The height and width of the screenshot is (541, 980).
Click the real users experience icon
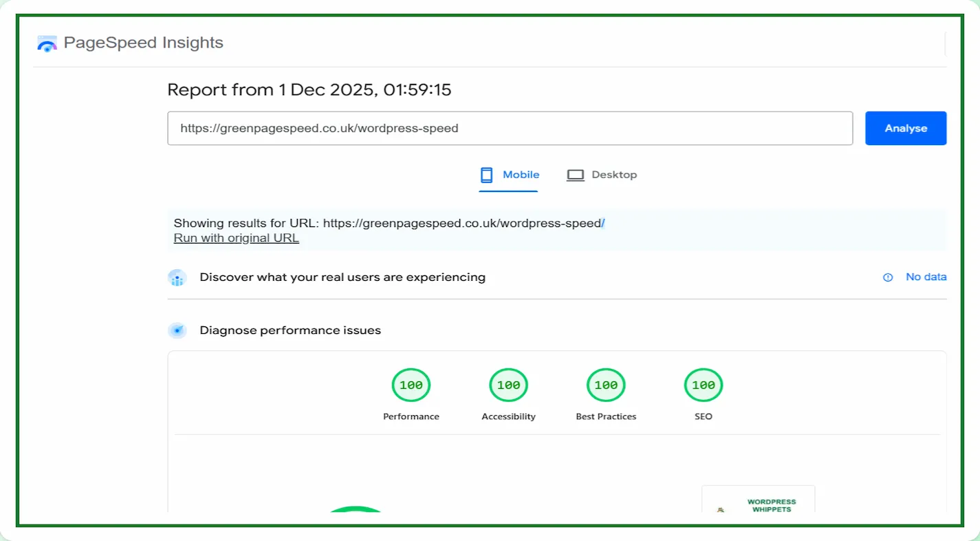tap(177, 278)
